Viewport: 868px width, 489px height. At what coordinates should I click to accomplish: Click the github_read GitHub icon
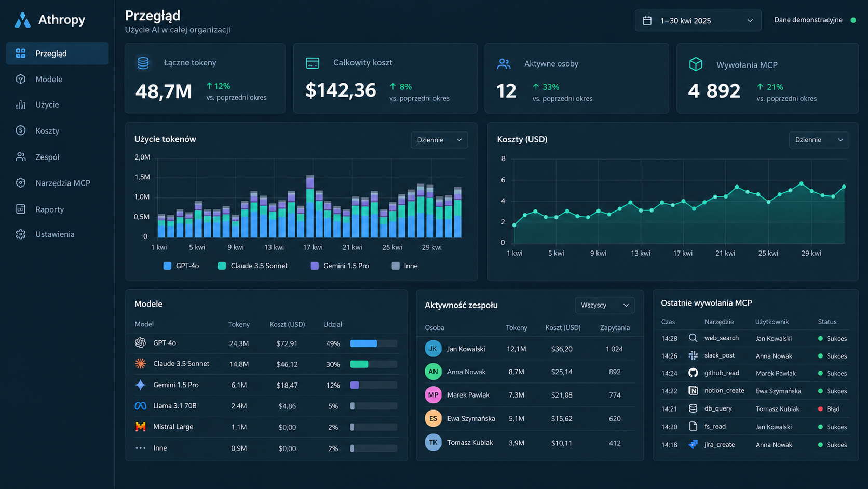click(x=693, y=373)
